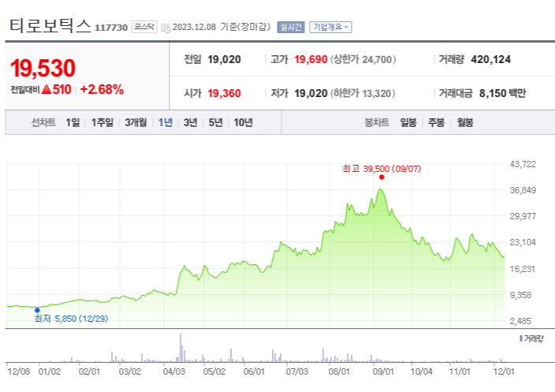The height and width of the screenshot is (392, 555).
Task: Click the red up-triangle change icon
Action: (47, 90)
